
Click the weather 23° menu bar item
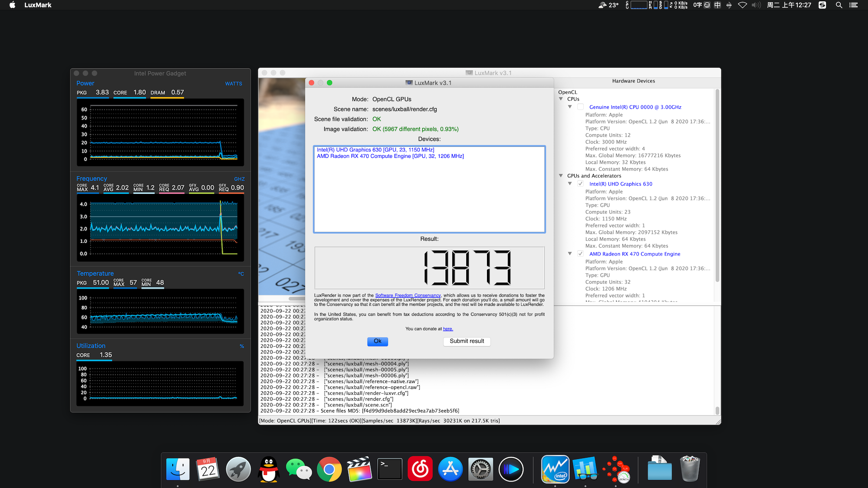(608, 5)
